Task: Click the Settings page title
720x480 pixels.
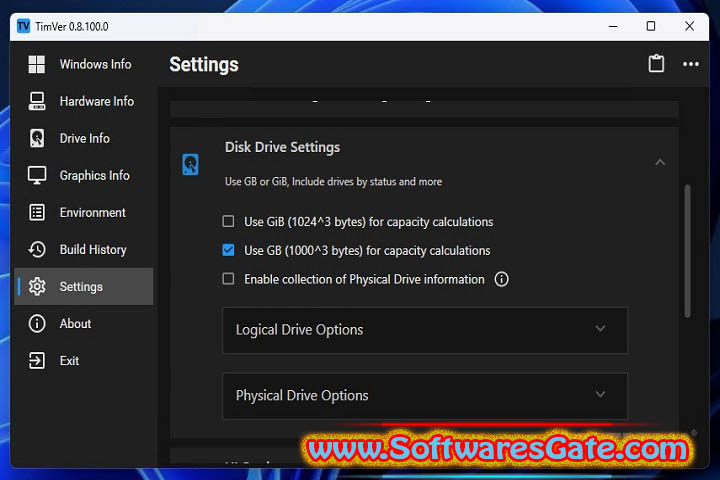Action: coord(204,65)
